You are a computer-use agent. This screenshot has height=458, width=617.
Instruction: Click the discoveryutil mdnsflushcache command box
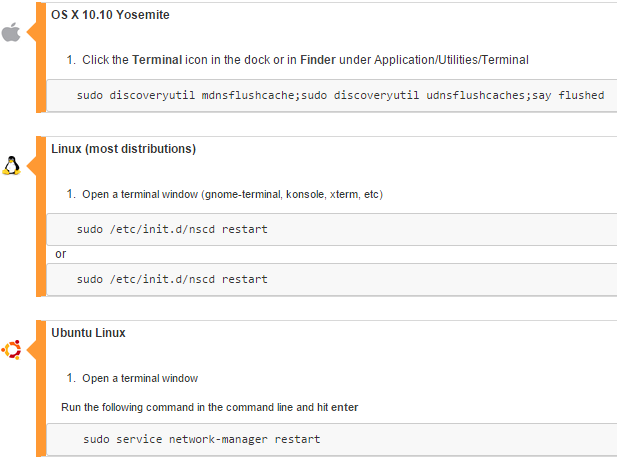coord(340,95)
